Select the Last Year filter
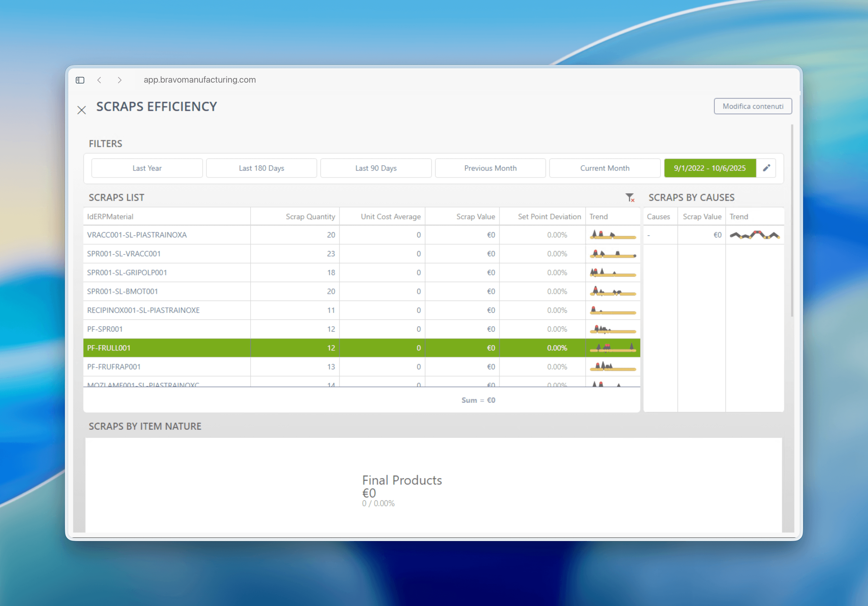868x606 pixels. point(147,168)
